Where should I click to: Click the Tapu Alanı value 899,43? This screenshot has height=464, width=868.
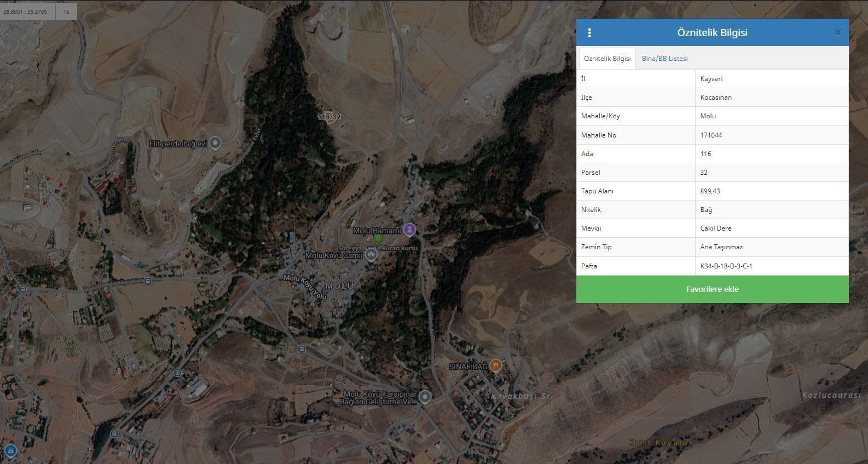click(x=710, y=191)
